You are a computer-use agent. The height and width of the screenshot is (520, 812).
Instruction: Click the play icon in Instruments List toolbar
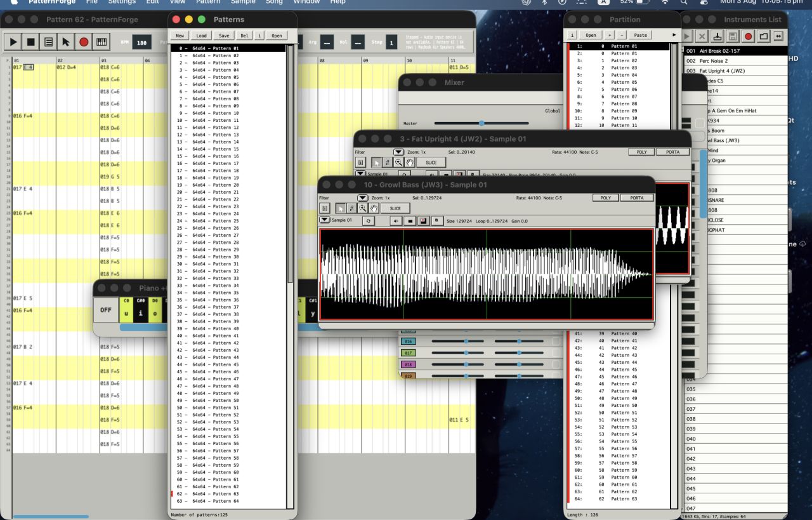click(688, 36)
